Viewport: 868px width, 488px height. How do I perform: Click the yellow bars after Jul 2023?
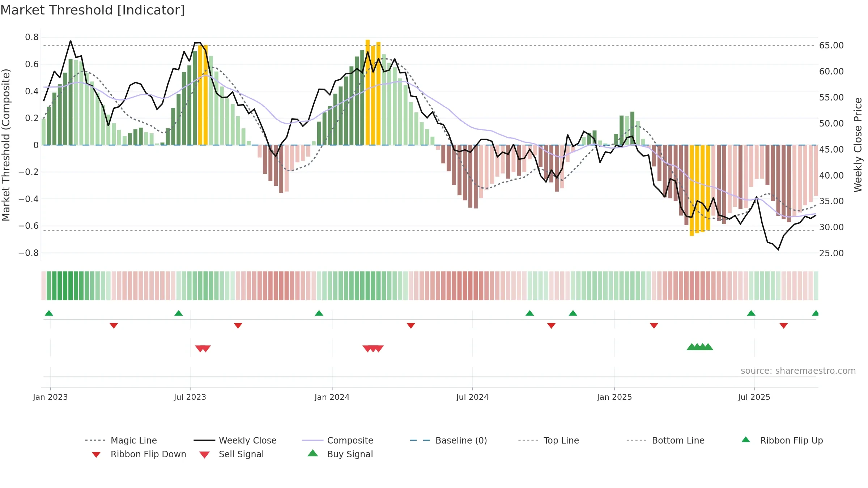pyautogui.click(x=203, y=95)
